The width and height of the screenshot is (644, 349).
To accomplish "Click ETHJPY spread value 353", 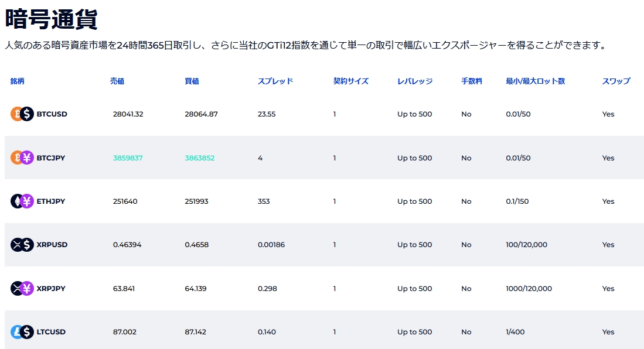I will tap(264, 201).
